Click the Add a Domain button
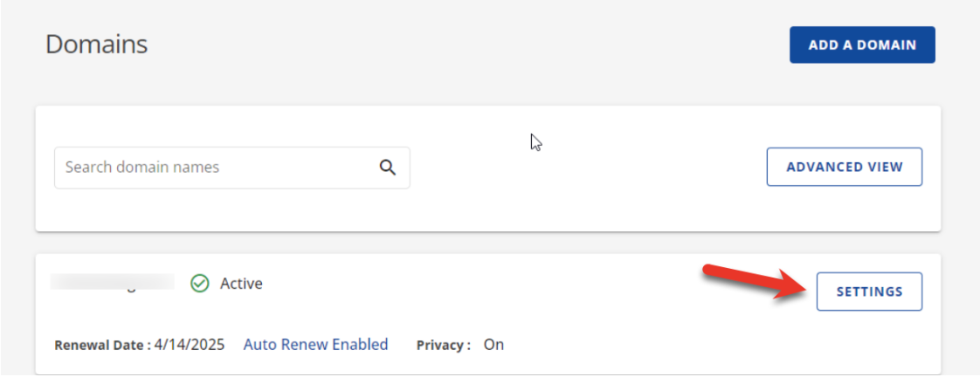The image size is (980, 384). pyautogui.click(x=862, y=45)
